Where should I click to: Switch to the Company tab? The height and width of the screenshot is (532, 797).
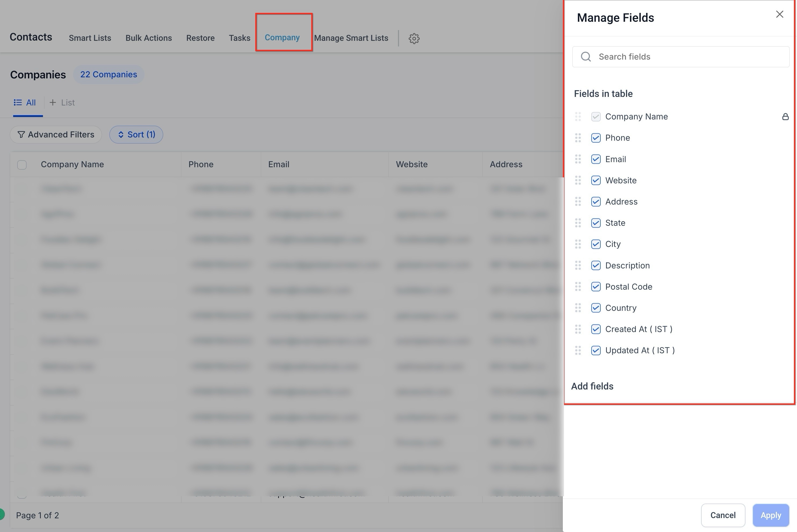[282, 38]
